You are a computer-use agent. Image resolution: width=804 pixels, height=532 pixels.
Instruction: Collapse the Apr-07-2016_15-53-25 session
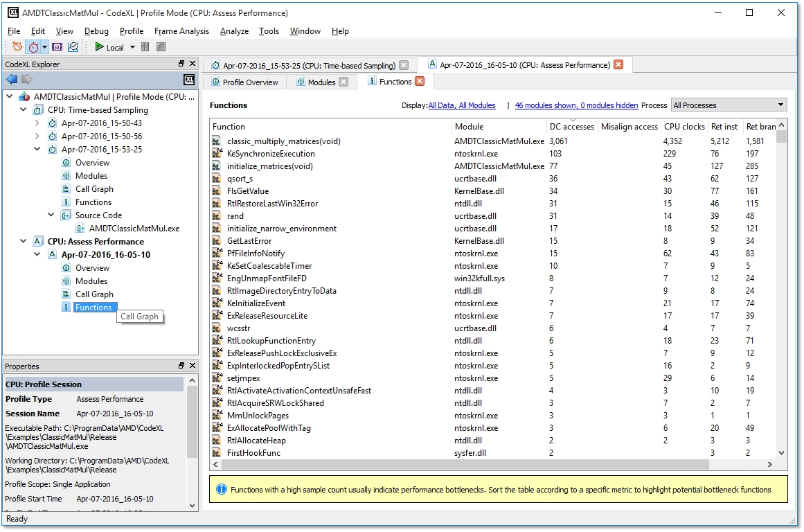tap(37, 149)
